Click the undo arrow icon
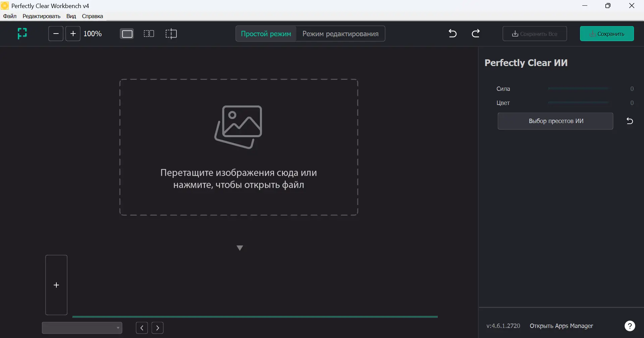Viewport: 644px width, 338px height. [x=452, y=34]
